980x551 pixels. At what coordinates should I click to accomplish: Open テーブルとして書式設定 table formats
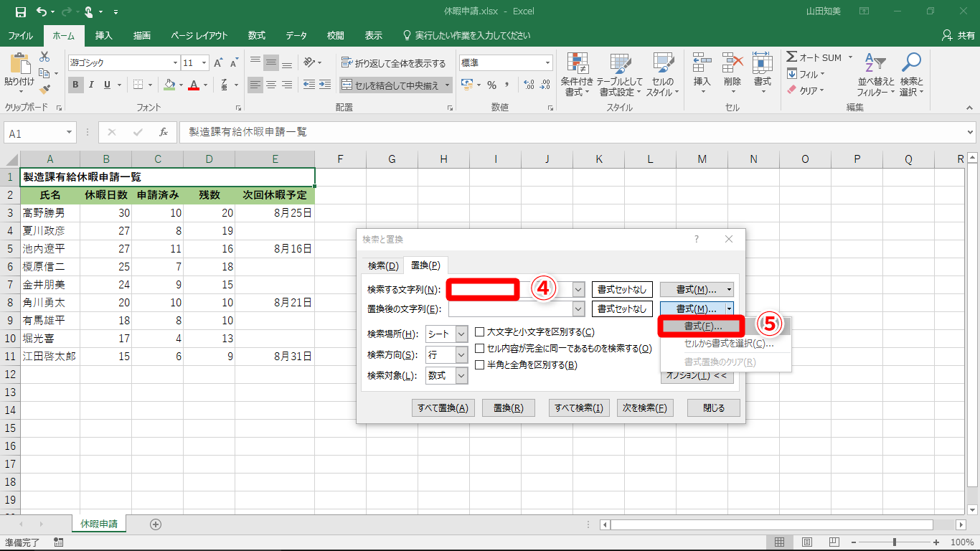[x=620, y=74]
